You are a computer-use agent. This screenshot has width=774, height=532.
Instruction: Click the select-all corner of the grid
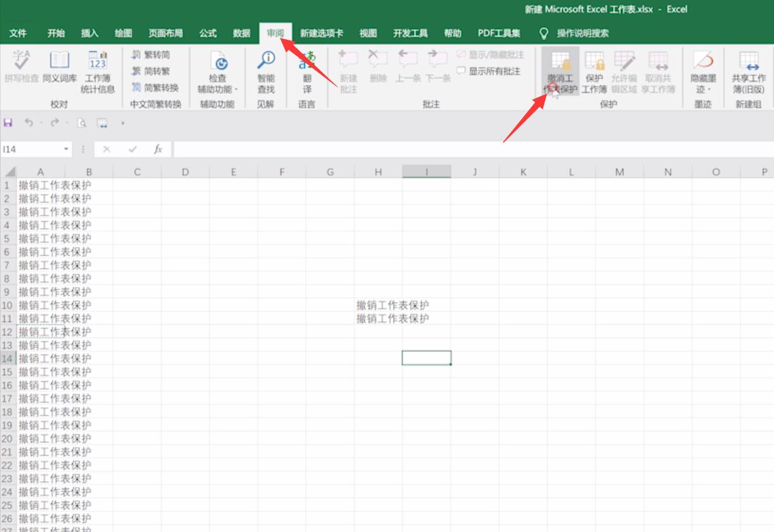[x=9, y=172]
